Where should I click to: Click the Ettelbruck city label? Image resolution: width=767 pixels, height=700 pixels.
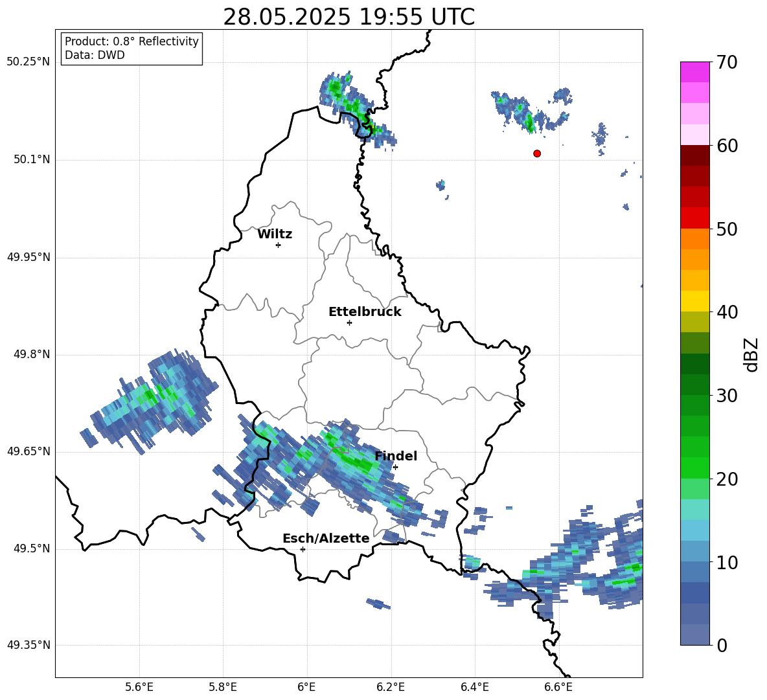tap(365, 312)
